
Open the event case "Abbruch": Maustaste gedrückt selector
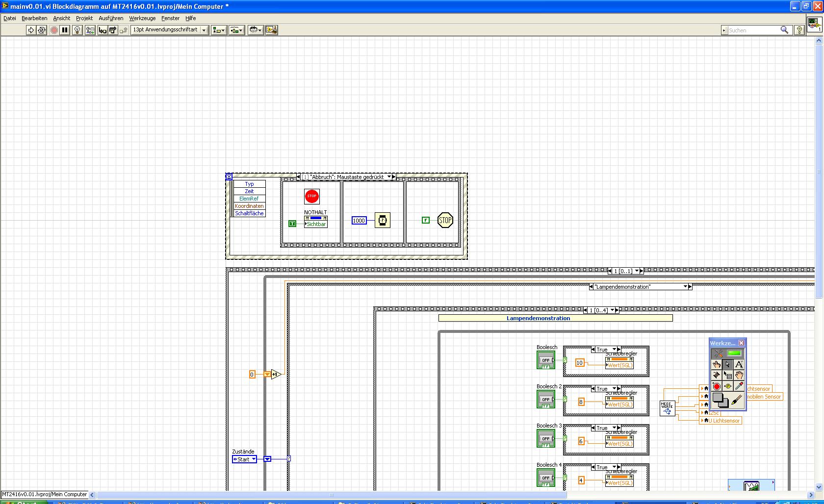346,177
